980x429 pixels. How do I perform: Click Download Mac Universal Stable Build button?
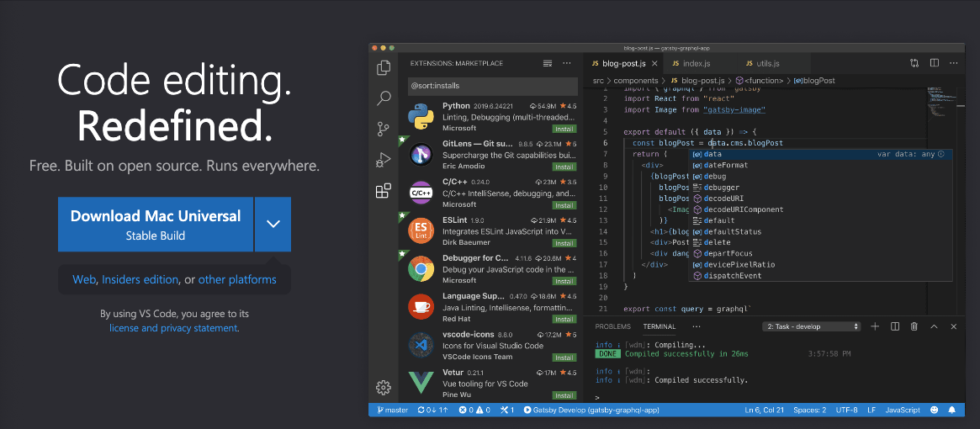[156, 224]
